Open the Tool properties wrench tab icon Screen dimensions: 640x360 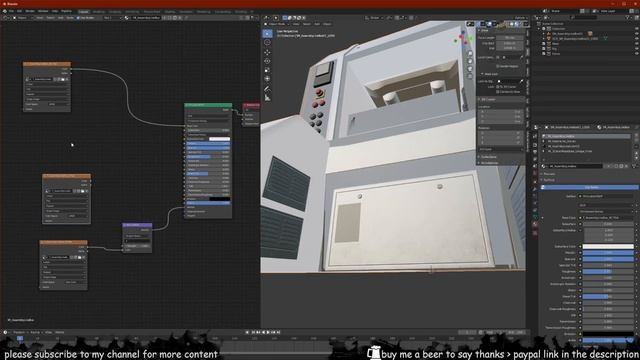point(535,137)
